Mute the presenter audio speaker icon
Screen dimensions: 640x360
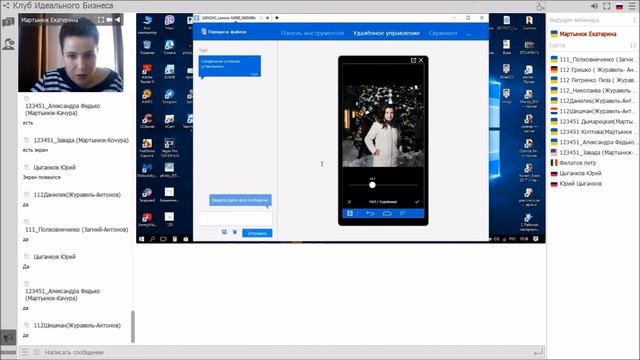coord(118,20)
